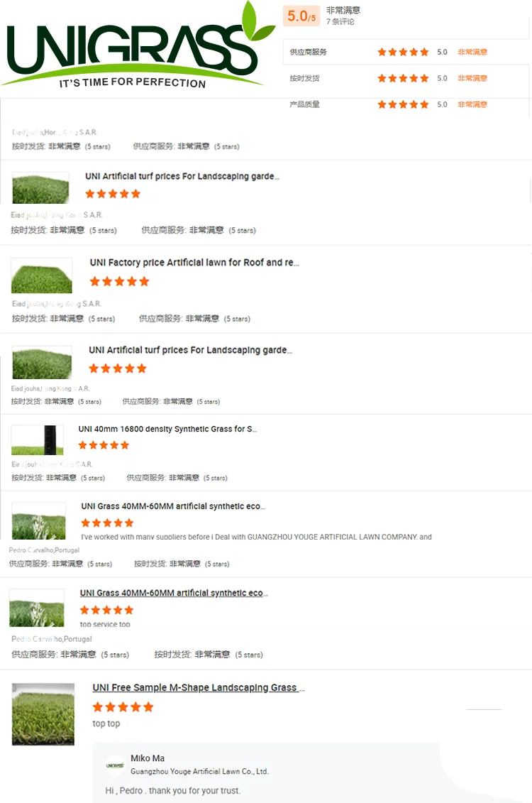The image size is (532, 803).
Task: Click thumbnail of 'top service top' review
Action: coord(37,608)
